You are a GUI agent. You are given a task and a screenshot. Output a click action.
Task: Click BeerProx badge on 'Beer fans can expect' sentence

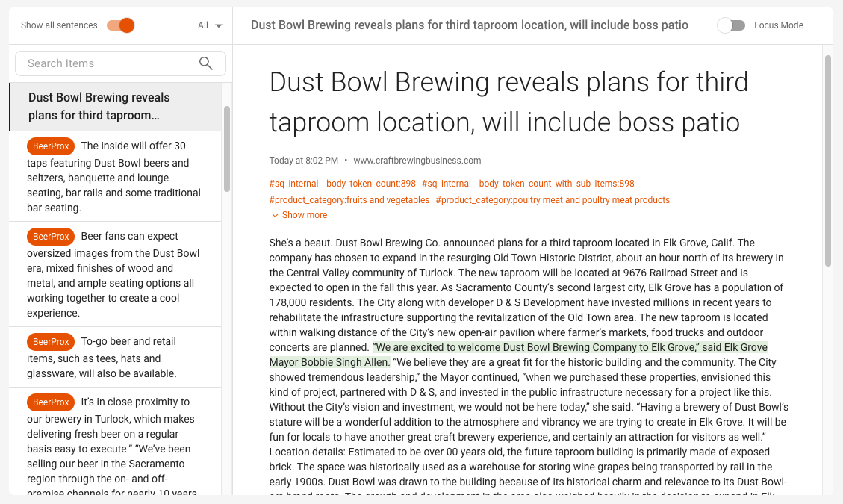pos(51,237)
